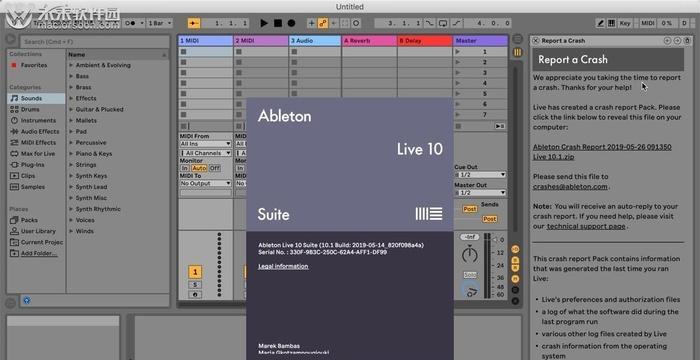Select Drums in browser categories
Viewport: 700px width, 360px height.
30,109
